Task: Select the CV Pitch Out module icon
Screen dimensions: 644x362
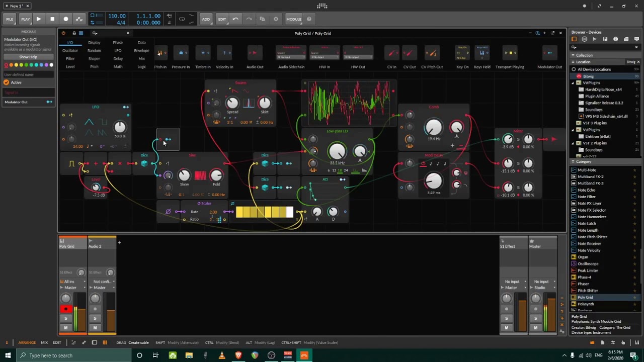Action: point(432,53)
